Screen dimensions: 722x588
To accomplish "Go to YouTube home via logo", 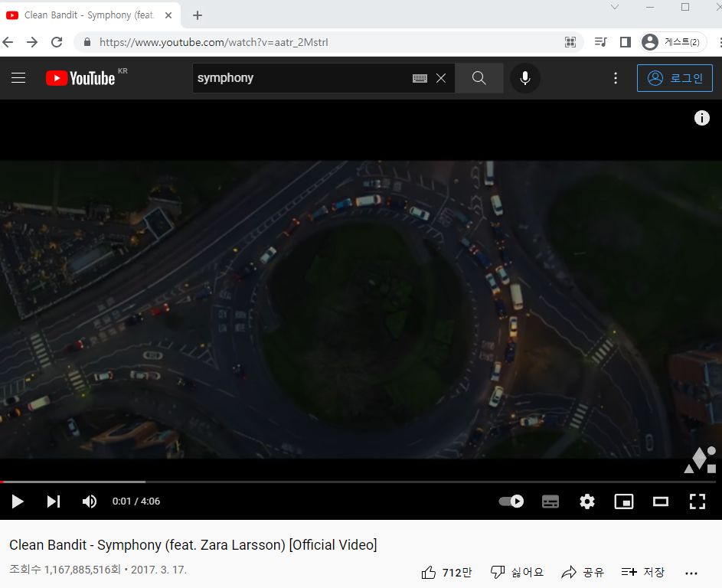I will pos(80,78).
